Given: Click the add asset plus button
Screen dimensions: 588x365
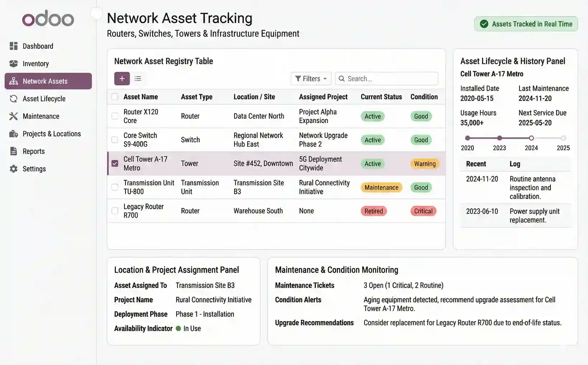Looking at the screenshot, I should pyautogui.click(x=122, y=79).
